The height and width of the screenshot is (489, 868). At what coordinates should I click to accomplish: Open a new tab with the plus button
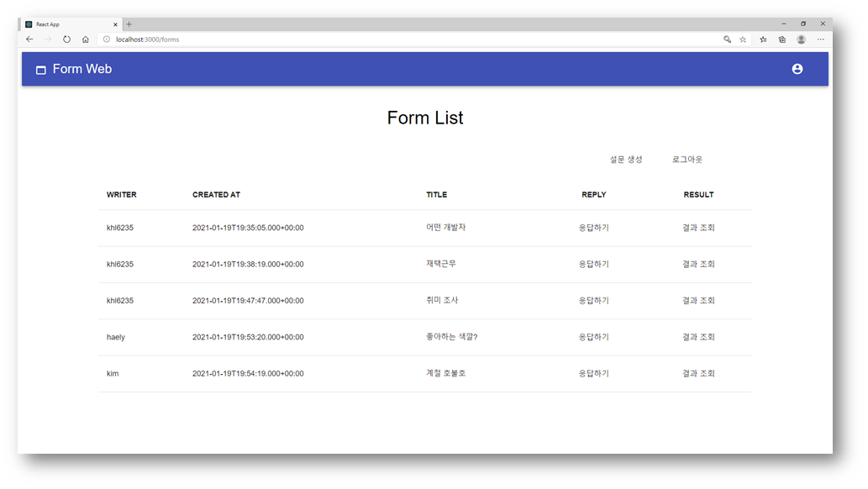click(x=128, y=24)
